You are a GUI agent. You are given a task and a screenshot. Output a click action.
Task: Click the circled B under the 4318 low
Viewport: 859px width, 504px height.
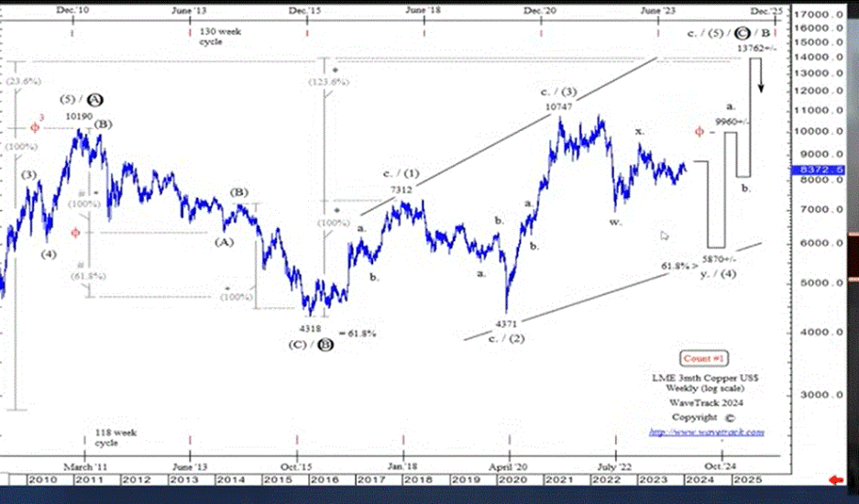click(x=325, y=345)
